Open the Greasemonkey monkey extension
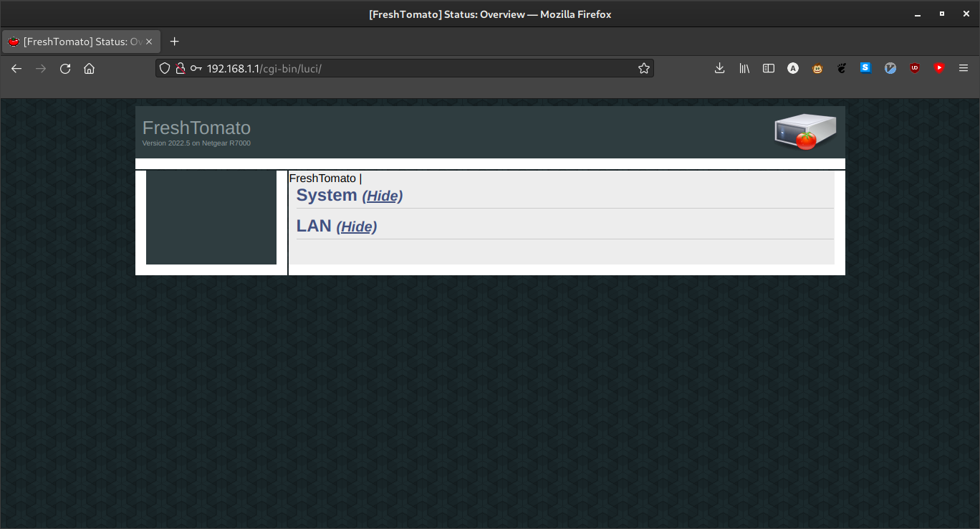980x529 pixels. click(817, 68)
